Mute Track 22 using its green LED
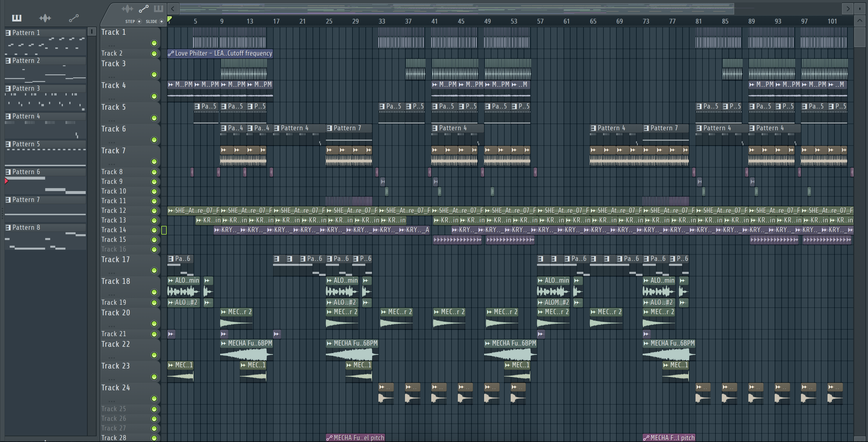Viewport: 868px width, 442px height. coord(154,355)
